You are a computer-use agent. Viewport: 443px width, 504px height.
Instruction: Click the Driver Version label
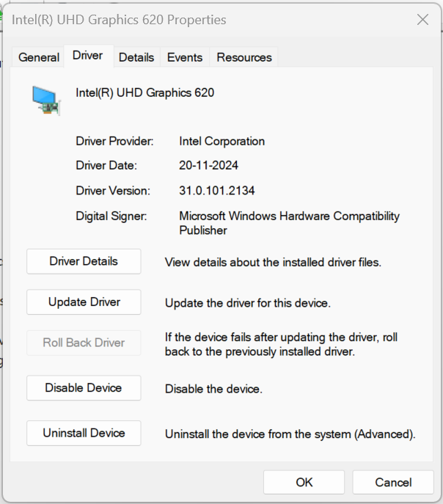coord(113,191)
